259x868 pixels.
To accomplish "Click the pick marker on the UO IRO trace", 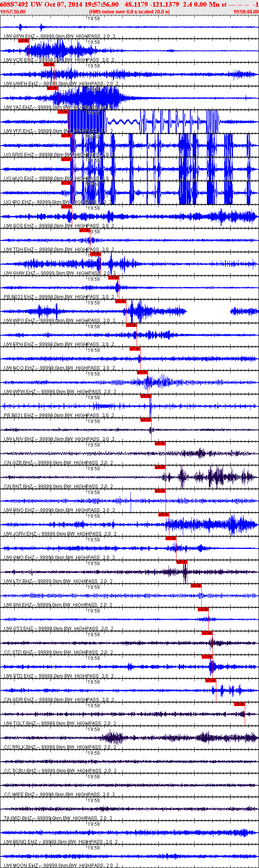I will tap(66, 183).
